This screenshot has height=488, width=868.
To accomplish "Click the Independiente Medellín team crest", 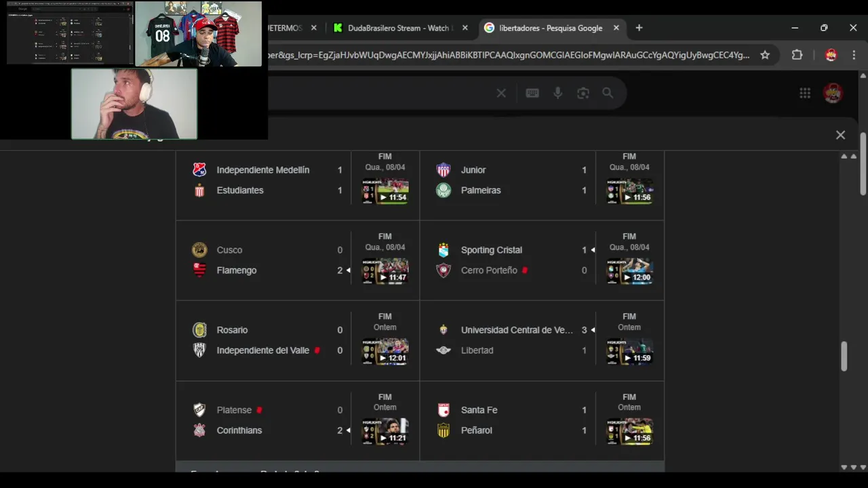I will pos(199,170).
